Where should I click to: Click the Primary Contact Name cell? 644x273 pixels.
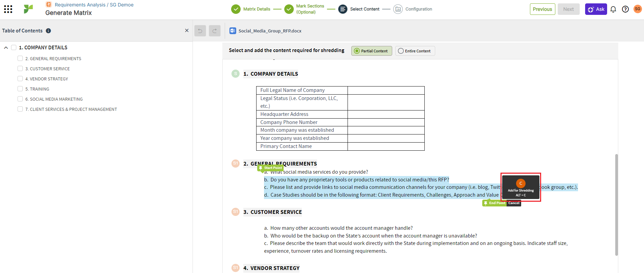(x=302, y=146)
